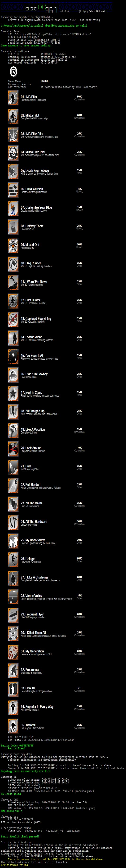The image size is (126, 868).
Task: Click the Death From Above achievement title
Action: [x=35, y=171]
